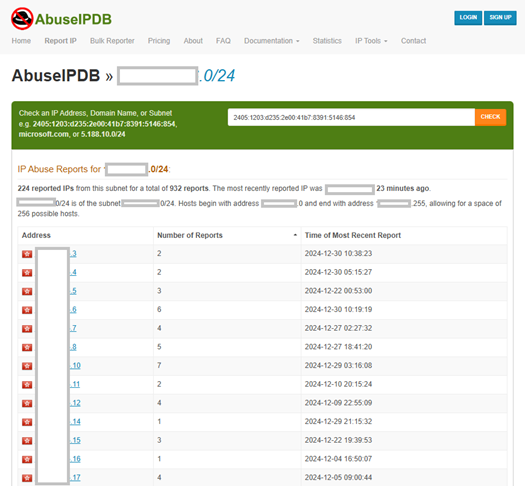Screen dimensions: 525x486
Task: Select the '23 minutes ago' text
Action: click(403, 188)
